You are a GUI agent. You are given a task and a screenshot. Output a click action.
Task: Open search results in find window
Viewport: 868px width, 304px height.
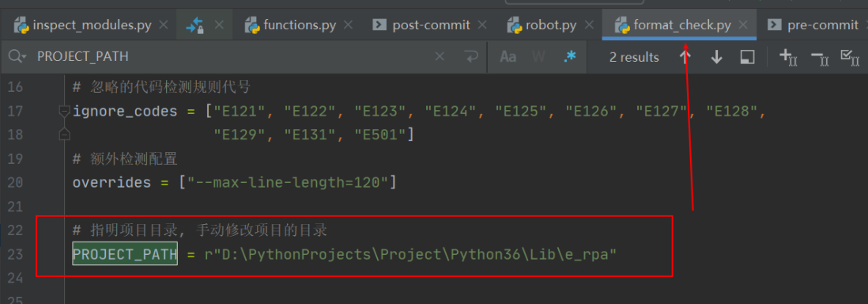[748, 56]
